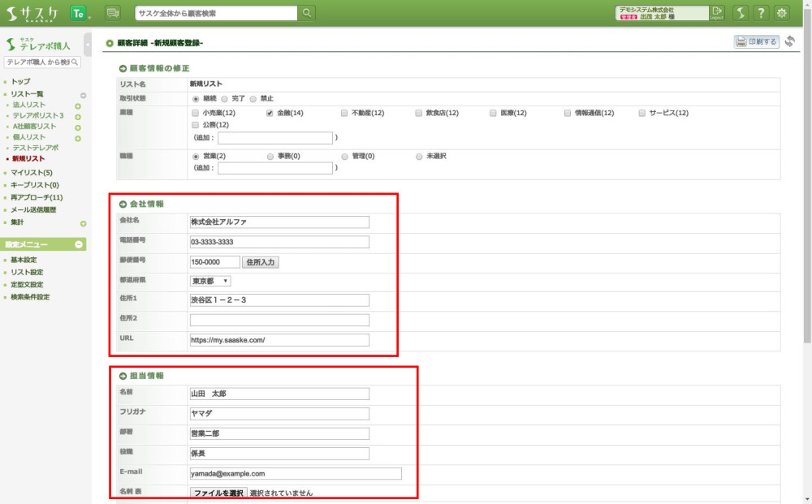812x504 pixels.
Task: Click the 会社名 input field
Action: [x=279, y=222]
